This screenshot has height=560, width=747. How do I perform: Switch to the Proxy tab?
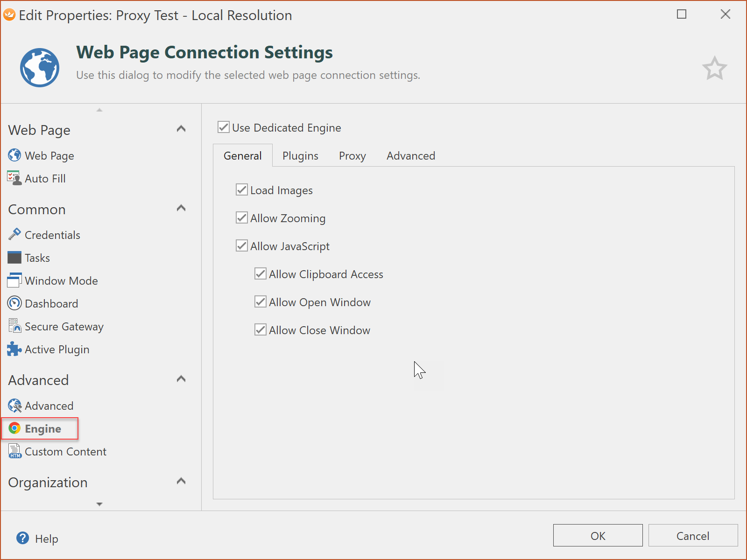coord(352,156)
